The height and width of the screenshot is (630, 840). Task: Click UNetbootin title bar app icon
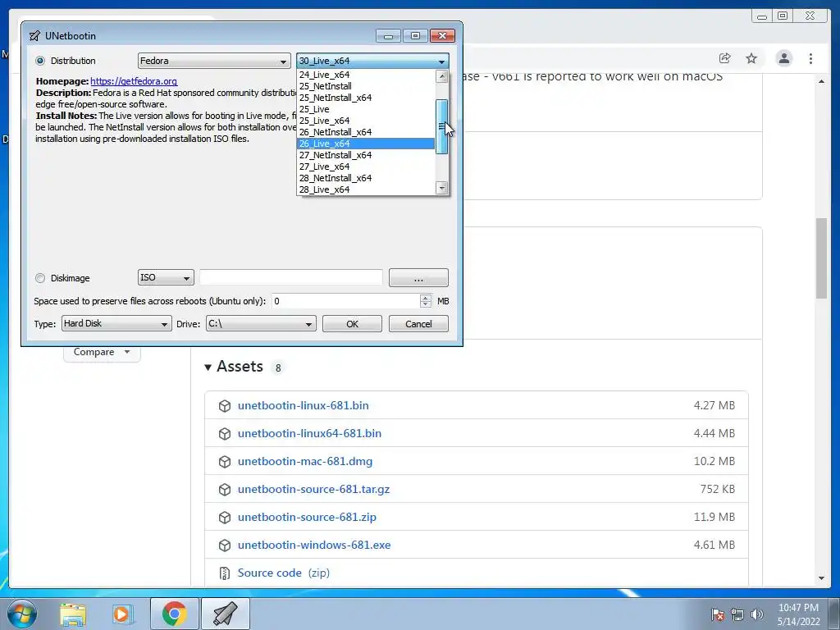click(x=34, y=36)
